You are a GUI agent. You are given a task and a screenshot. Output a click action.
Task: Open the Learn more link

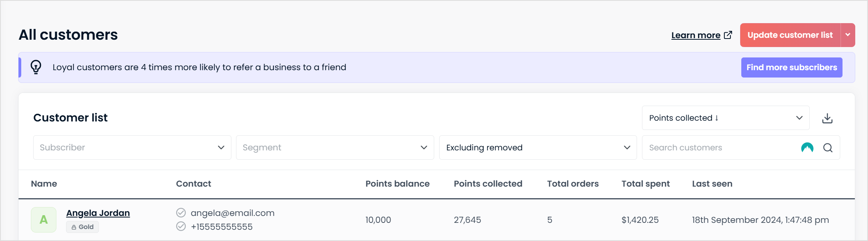[x=696, y=35]
